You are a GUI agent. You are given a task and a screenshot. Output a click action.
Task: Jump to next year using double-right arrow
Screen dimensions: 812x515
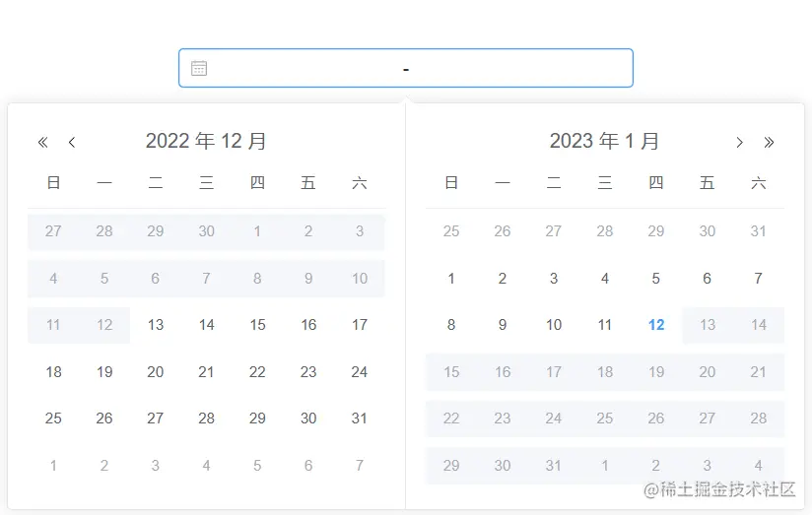click(x=770, y=142)
